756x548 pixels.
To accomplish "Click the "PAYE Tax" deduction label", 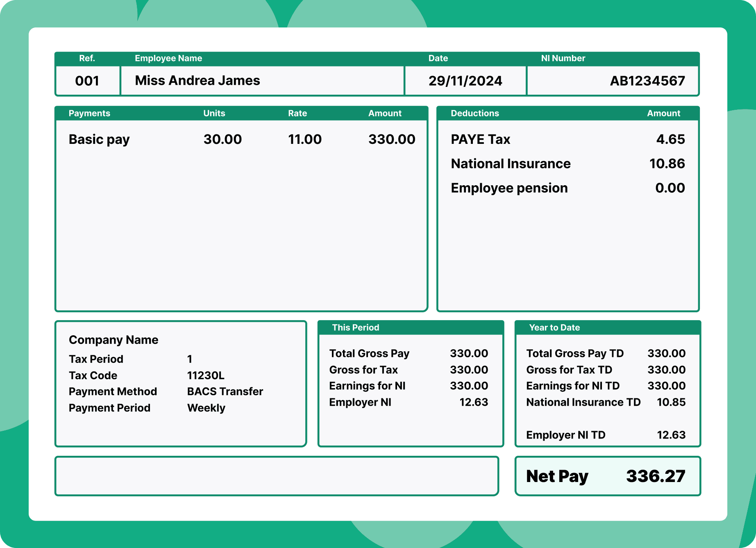I will pyautogui.click(x=480, y=139).
